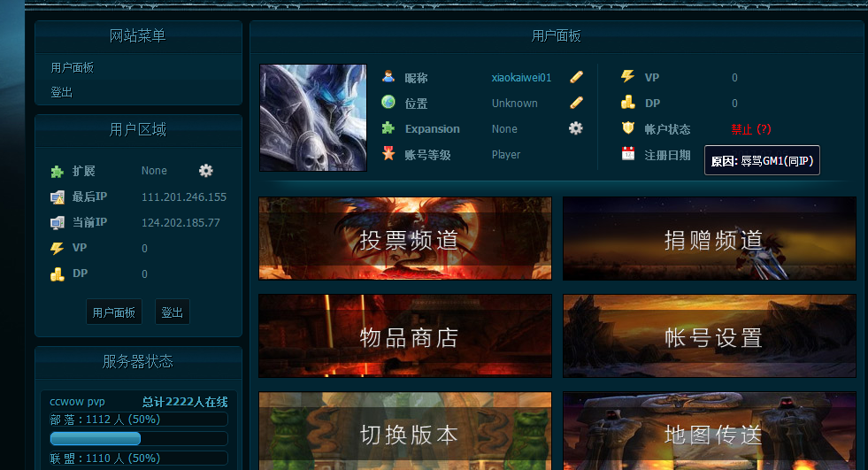Click the gear icon beside 扩展 in sidebar

(x=206, y=170)
